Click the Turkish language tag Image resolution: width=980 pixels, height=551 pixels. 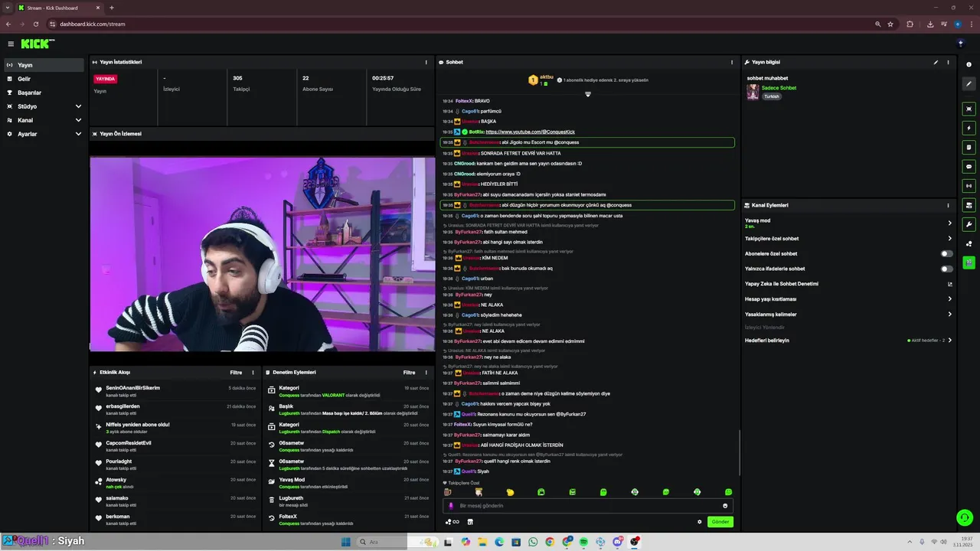[771, 96]
